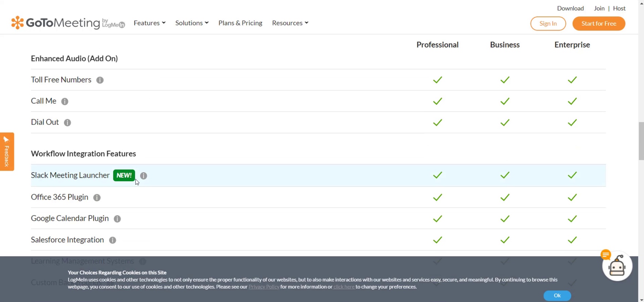This screenshot has height=302, width=644.
Task: Click info icon beside Call Me
Action: point(65,101)
